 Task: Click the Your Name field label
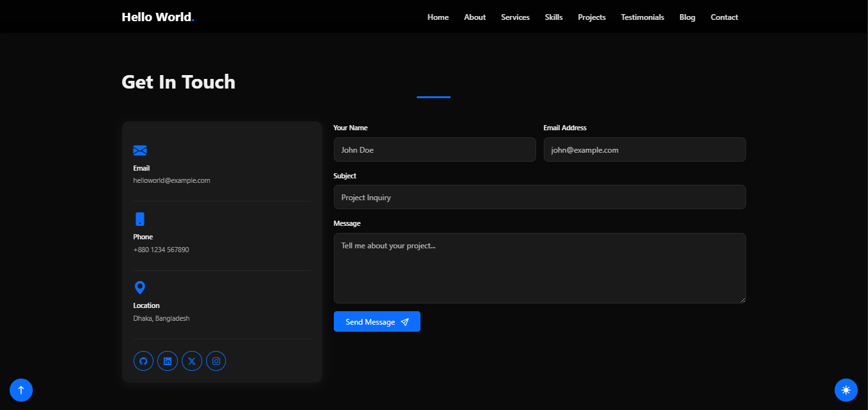click(x=351, y=128)
